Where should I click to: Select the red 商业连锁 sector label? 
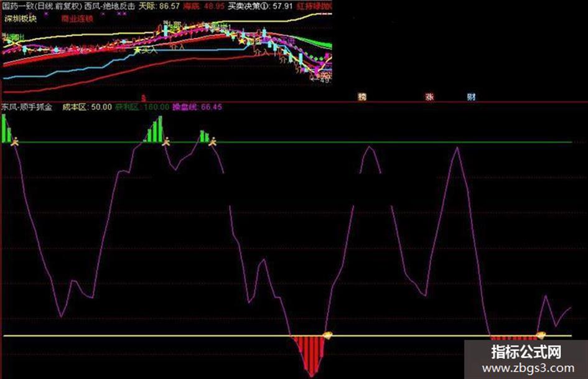point(77,19)
